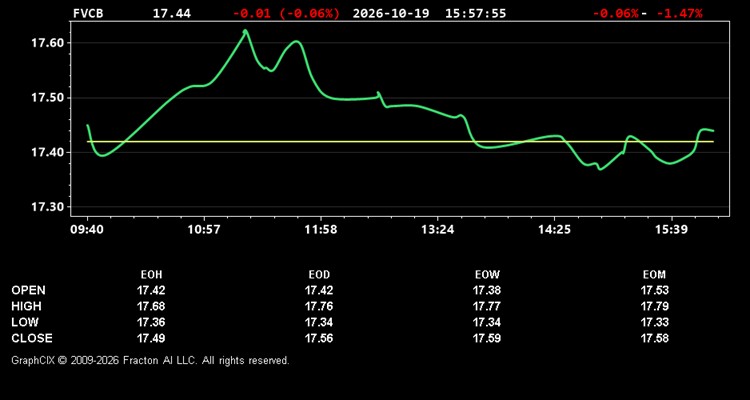Image resolution: width=750 pixels, height=400 pixels.
Task: Click the EOM high value 17.79
Action: pyautogui.click(x=654, y=306)
